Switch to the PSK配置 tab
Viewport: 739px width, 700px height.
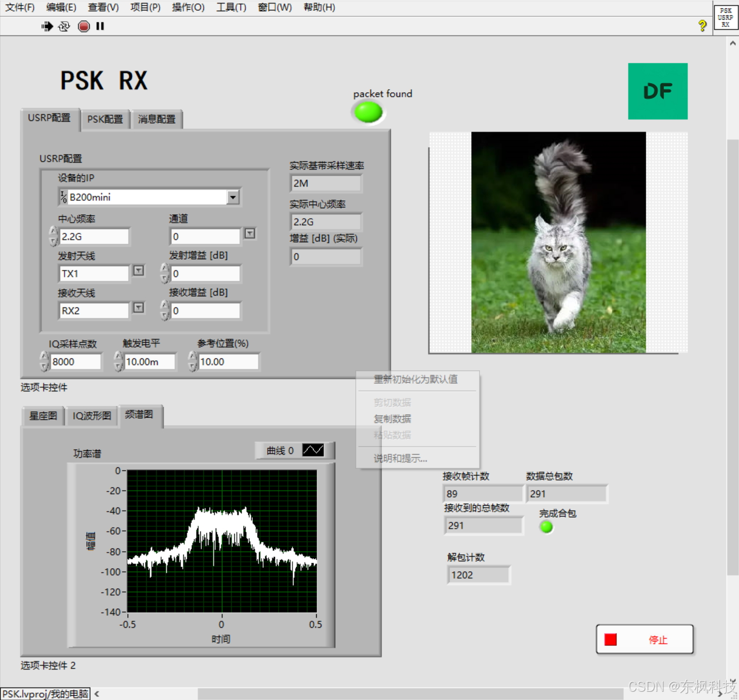pos(105,119)
